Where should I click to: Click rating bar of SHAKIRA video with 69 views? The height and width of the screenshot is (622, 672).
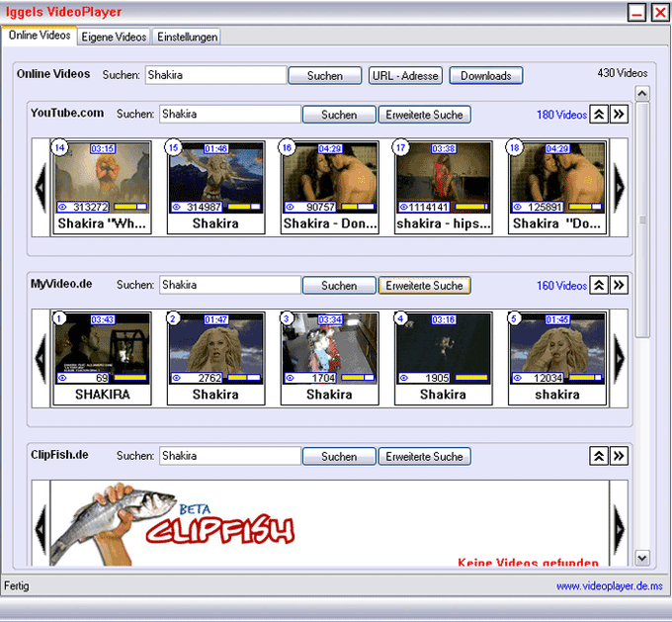(x=130, y=378)
